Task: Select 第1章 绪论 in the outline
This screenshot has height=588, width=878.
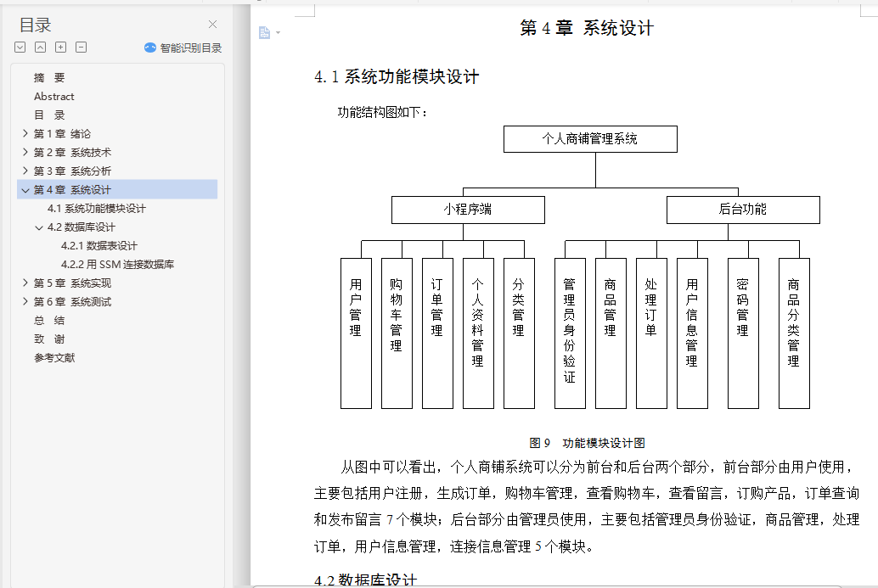Action: (62, 134)
